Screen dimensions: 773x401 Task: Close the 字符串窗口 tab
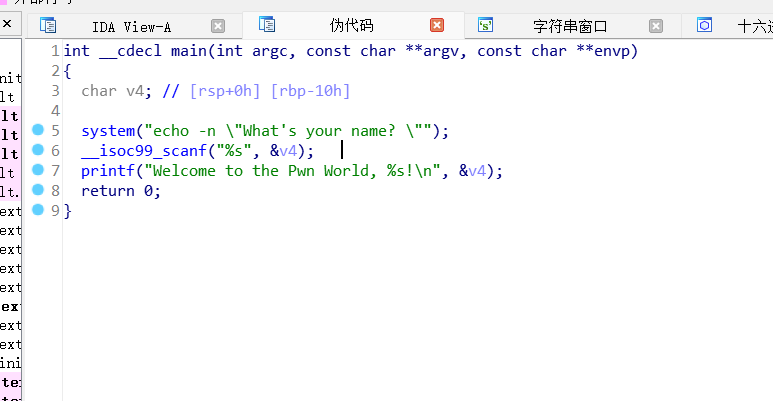[656, 26]
